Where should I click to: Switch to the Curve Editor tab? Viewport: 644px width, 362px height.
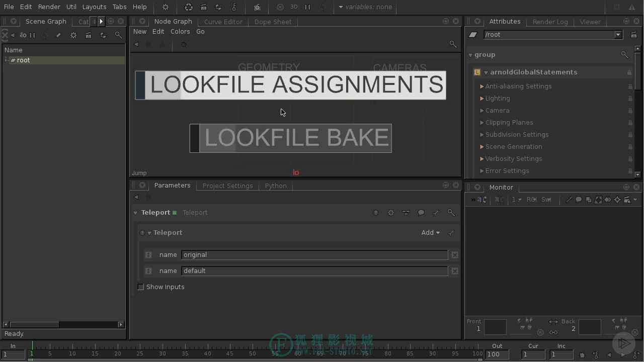223,22
